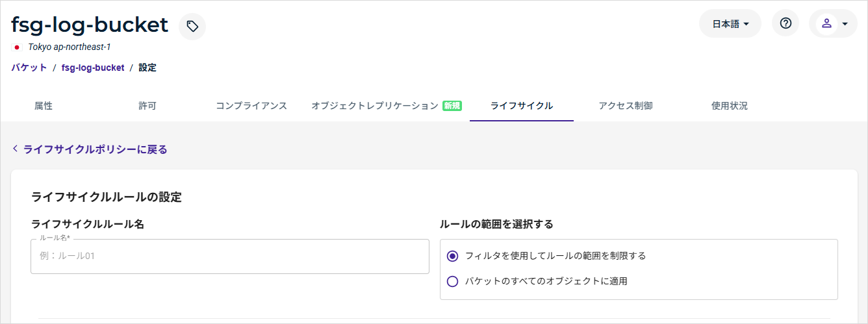Click the バケット breadcrumb link
This screenshot has width=868, height=324.
click(x=29, y=68)
